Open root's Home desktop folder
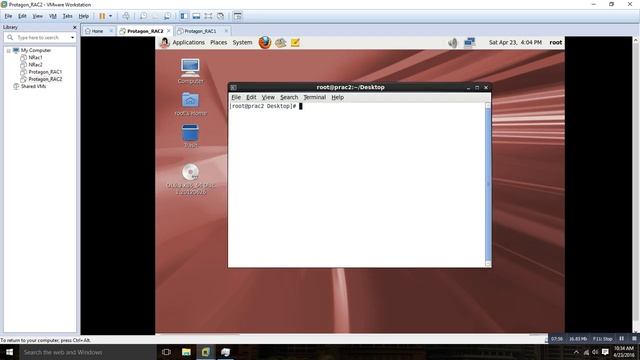Viewport: 640px width, 360px height. tap(191, 104)
